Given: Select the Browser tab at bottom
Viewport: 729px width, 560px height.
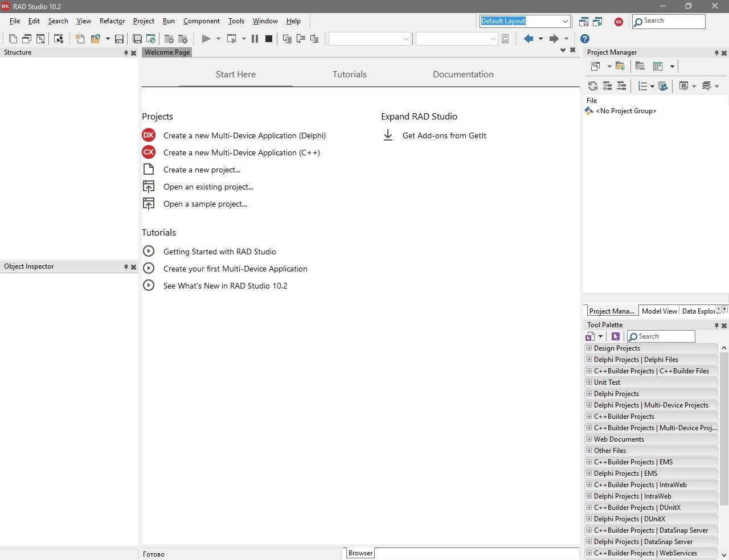Looking at the screenshot, I should [x=361, y=553].
